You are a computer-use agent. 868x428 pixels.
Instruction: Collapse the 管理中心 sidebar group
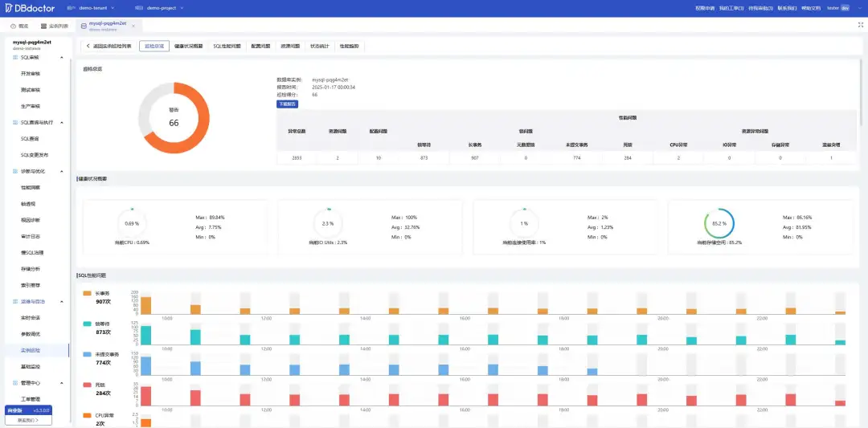pos(61,383)
